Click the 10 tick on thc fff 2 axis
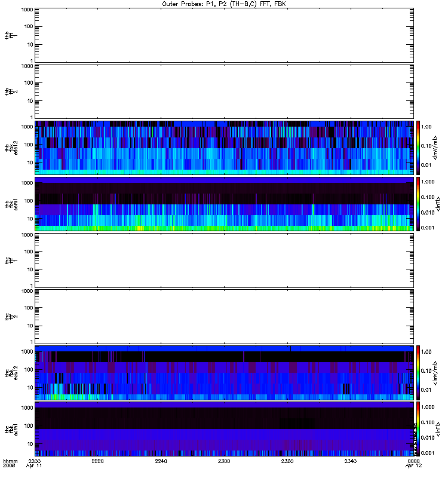This screenshot has height=478, width=448. [30, 326]
